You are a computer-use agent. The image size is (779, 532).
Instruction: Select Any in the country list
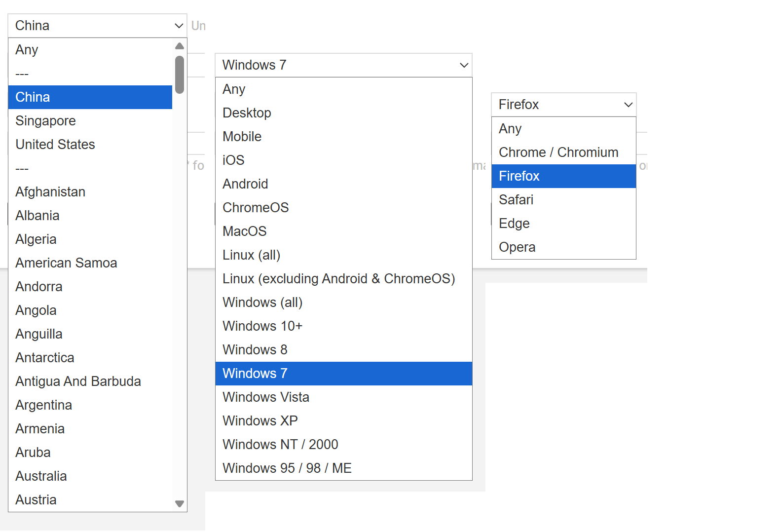tap(90, 50)
